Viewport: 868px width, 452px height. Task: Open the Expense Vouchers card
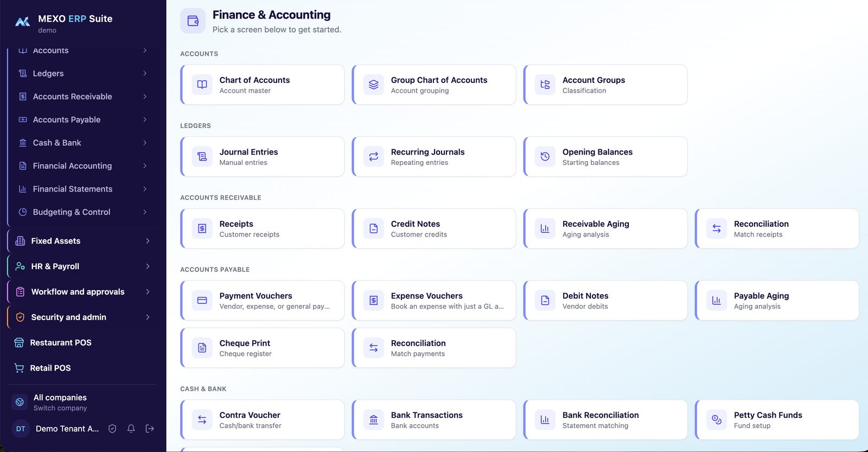pos(434,301)
